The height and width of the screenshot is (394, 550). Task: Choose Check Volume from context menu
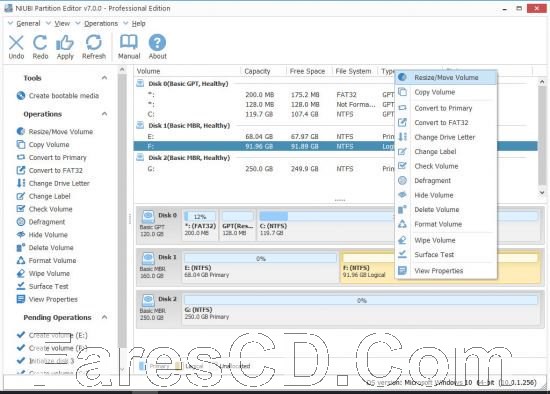tap(446, 166)
